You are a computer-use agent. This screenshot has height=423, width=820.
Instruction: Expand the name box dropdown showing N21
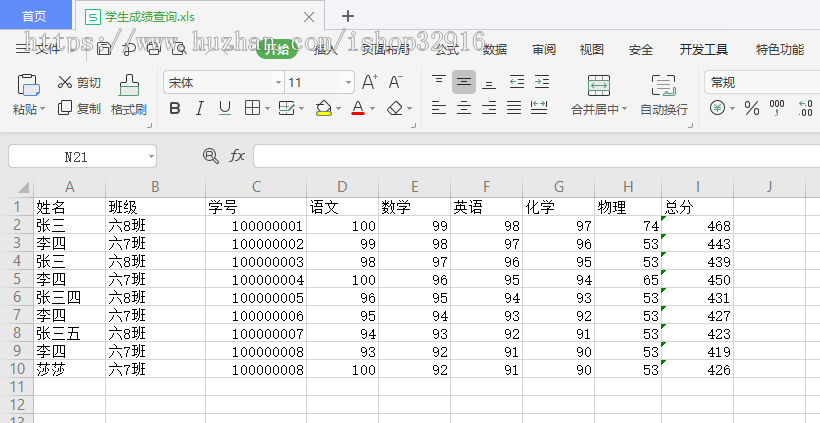click(150, 156)
